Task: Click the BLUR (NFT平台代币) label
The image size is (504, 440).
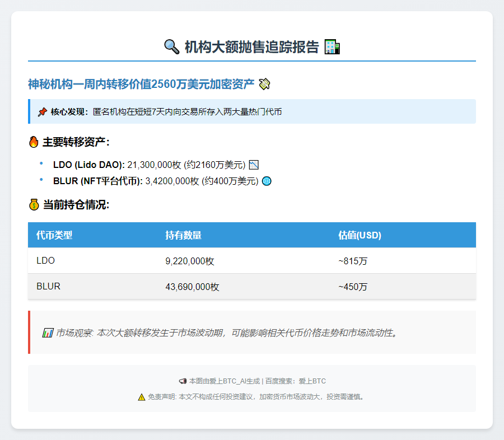Action: tap(97, 181)
